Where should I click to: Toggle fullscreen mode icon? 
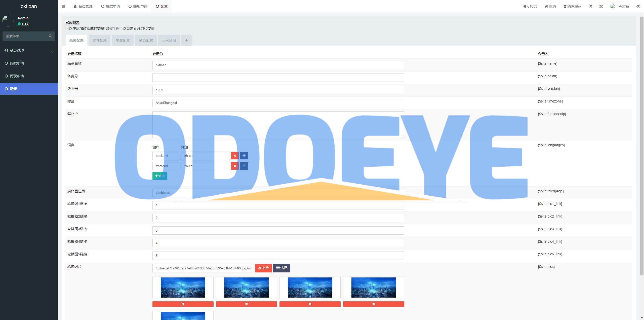(601, 6)
